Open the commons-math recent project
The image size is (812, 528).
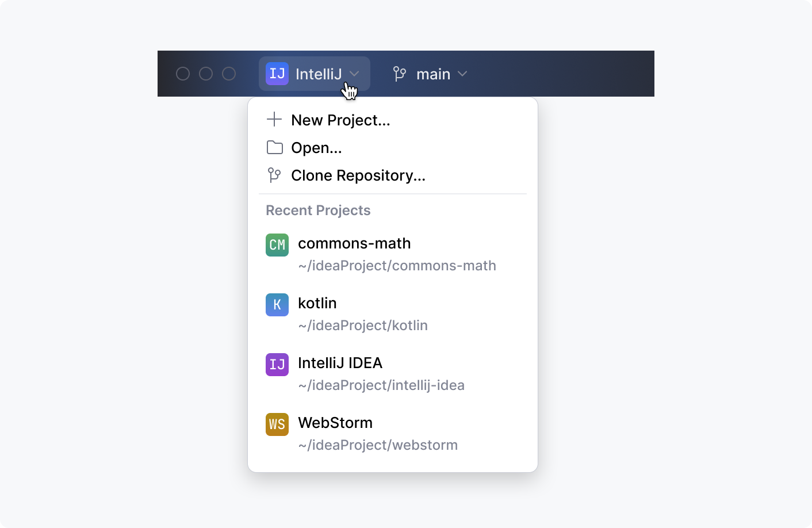coord(354,244)
